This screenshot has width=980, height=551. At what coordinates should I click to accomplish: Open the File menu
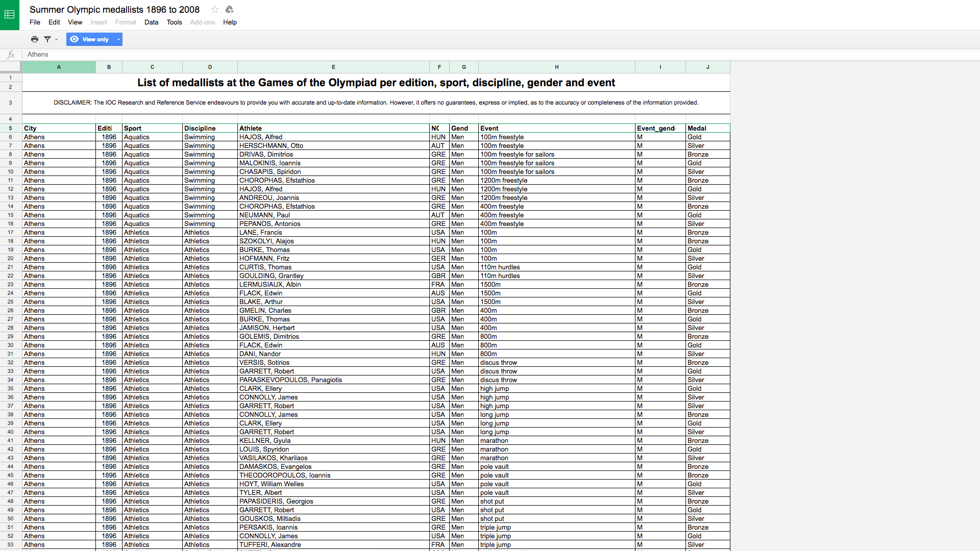point(35,22)
